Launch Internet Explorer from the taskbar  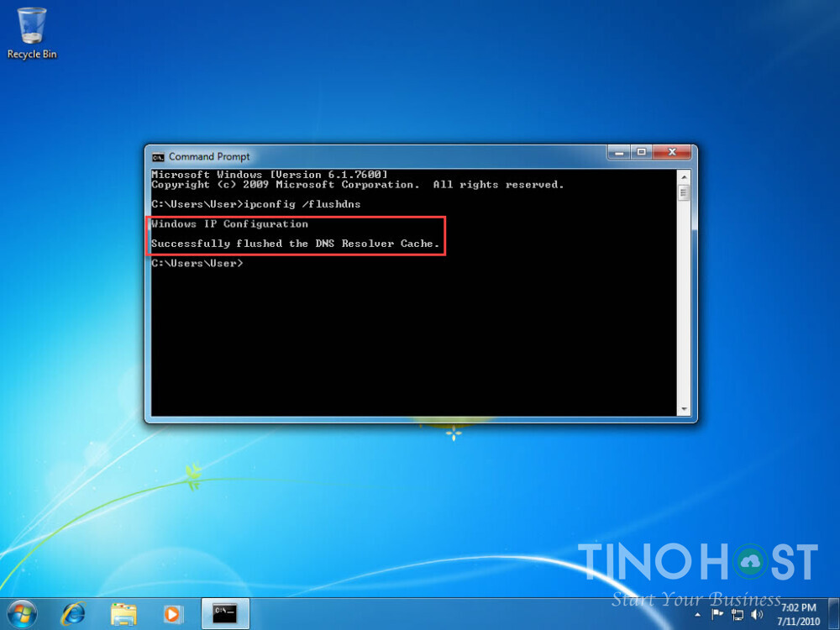click(73, 614)
